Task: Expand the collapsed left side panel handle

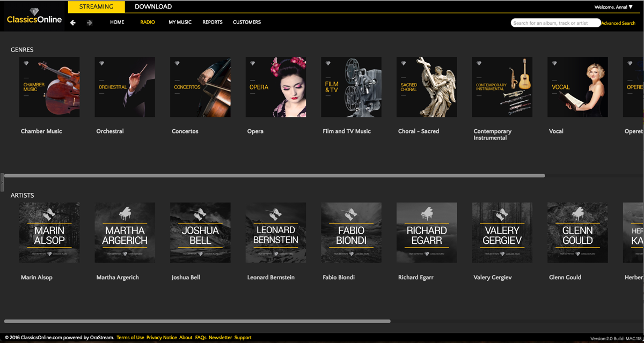Action: coord(2,182)
